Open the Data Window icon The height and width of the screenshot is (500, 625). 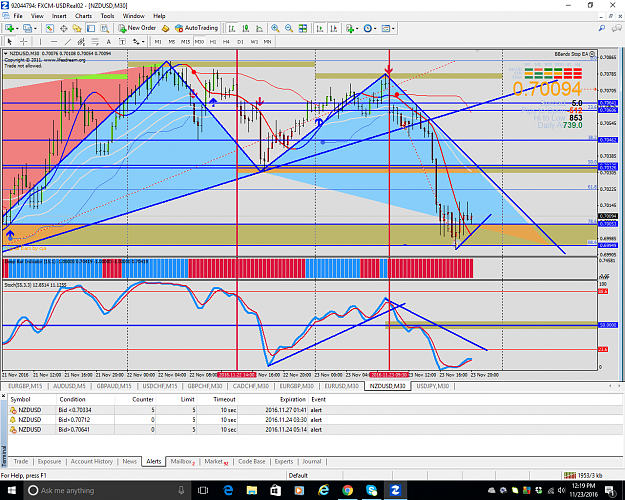click(63, 28)
